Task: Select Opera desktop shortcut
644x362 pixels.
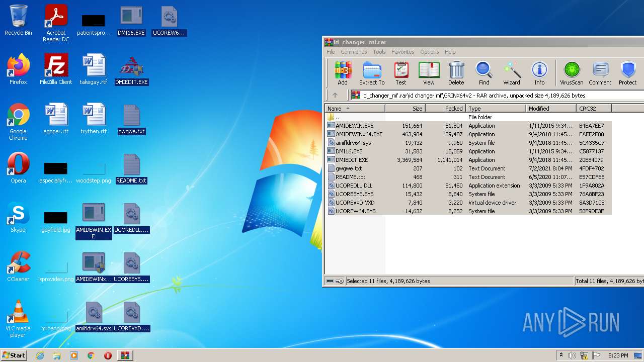Action: click(18, 168)
